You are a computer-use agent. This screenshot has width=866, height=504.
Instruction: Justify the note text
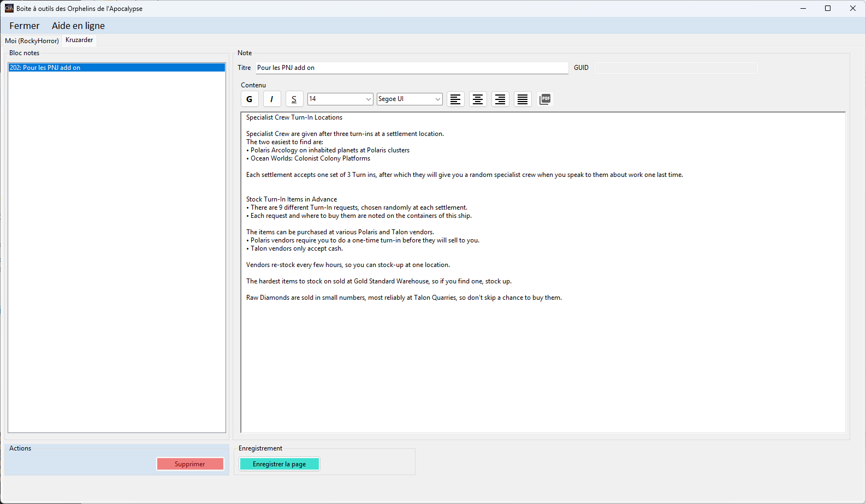coord(523,99)
